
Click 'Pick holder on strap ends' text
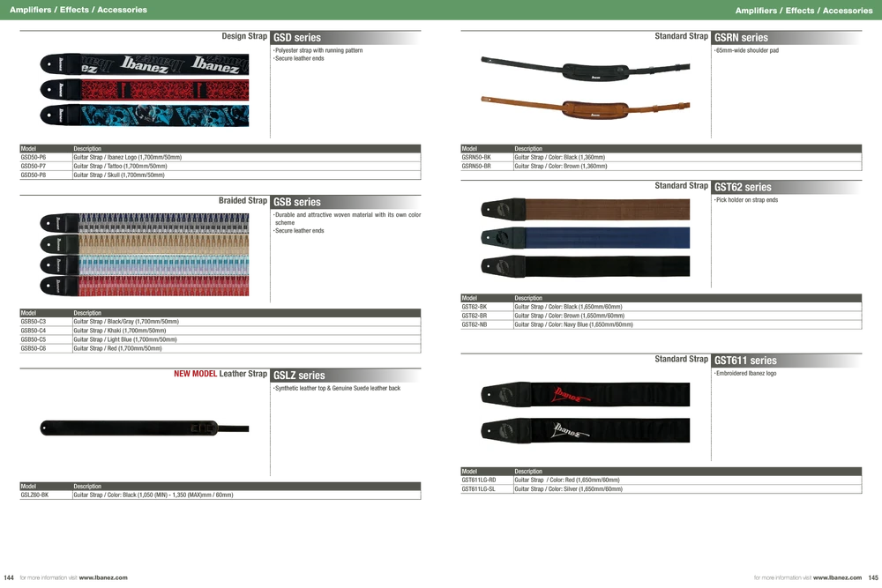[x=747, y=200]
